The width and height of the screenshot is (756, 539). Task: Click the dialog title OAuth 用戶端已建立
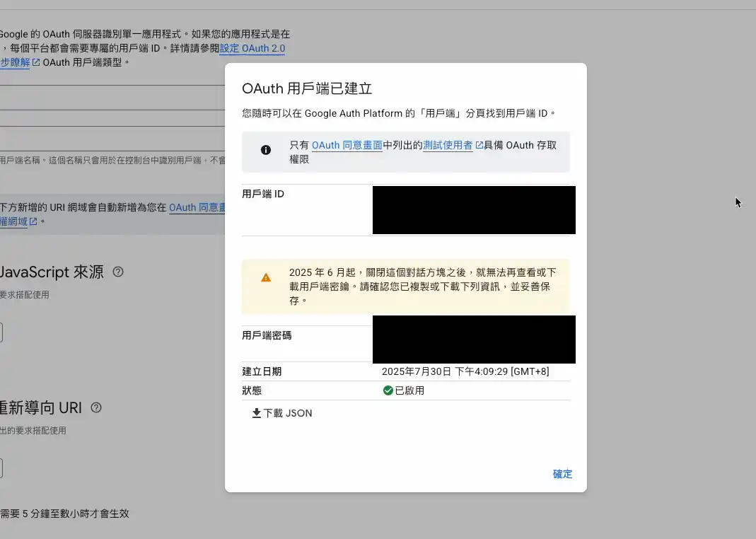(307, 88)
